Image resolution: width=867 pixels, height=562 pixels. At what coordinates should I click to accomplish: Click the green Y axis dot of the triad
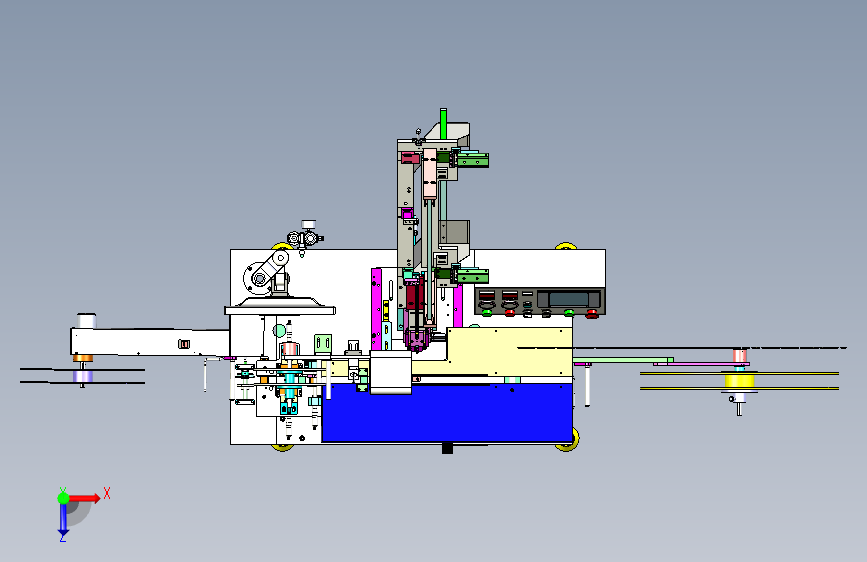64,498
